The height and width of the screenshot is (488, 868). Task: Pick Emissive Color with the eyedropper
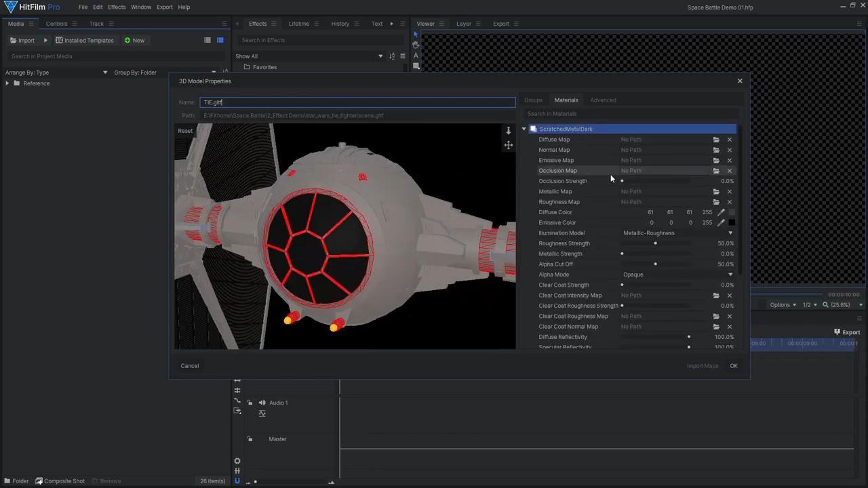pos(721,222)
